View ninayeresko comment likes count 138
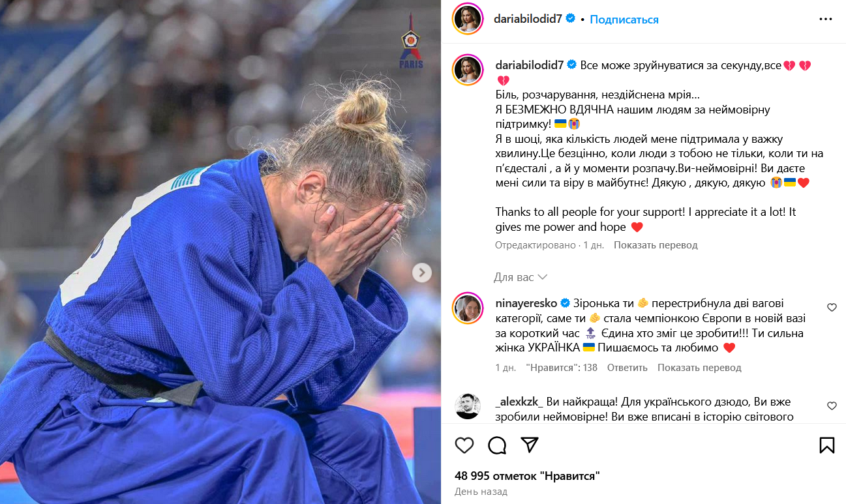 pos(562,368)
